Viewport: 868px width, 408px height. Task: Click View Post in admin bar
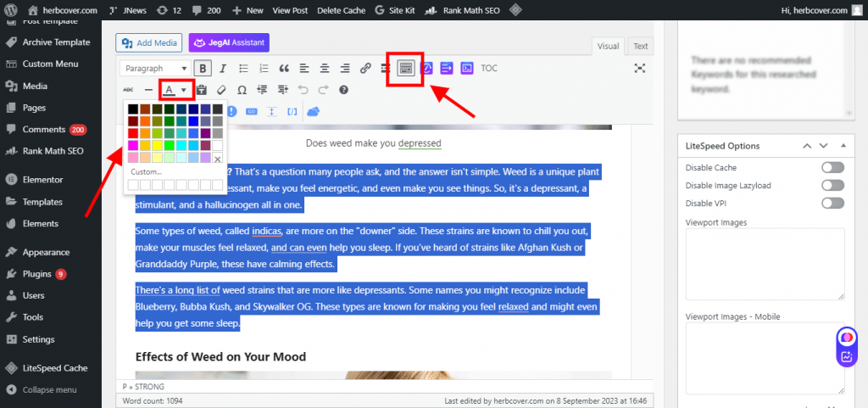pos(290,10)
